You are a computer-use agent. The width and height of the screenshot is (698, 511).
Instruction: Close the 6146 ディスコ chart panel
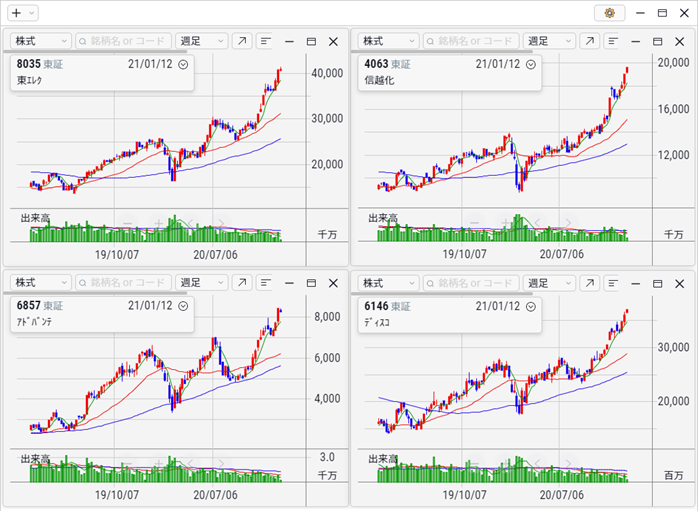point(679,284)
